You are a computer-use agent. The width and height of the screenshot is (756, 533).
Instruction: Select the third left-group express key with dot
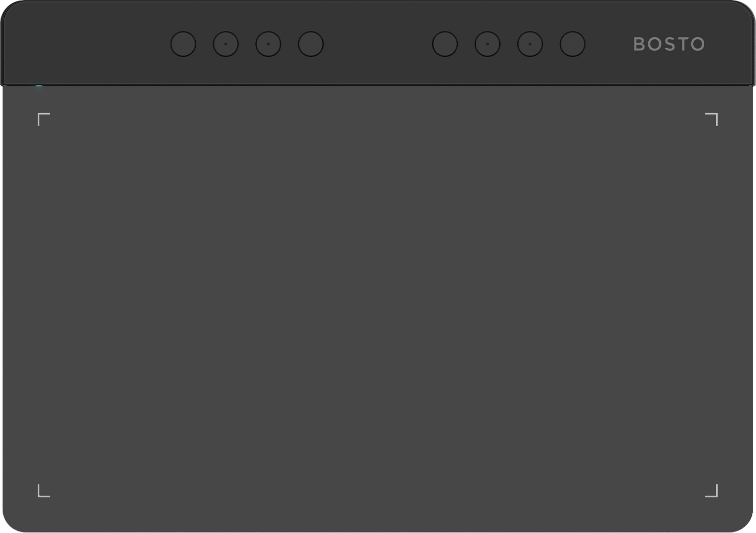point(268,44)
